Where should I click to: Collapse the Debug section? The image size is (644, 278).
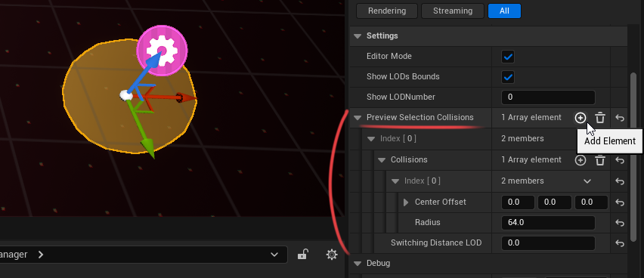358,263
